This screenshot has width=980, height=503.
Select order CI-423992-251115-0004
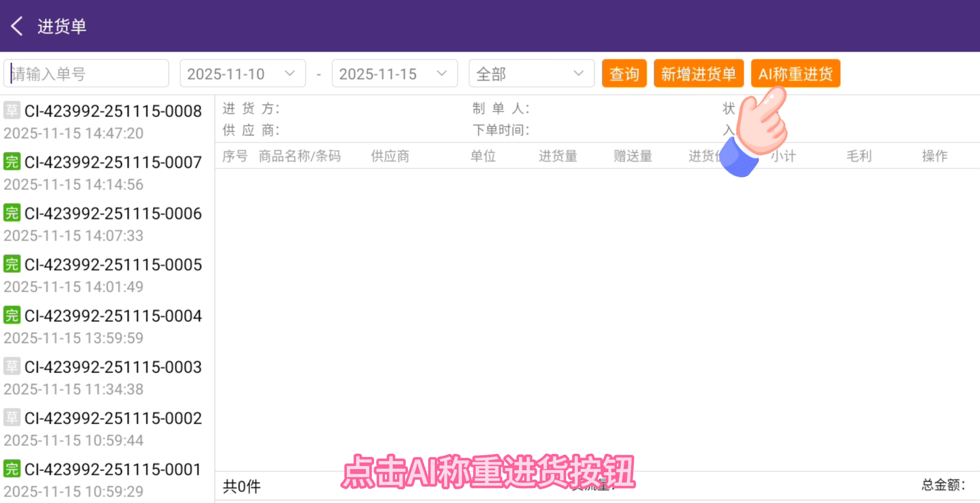pyautogui.click(x=113, y=316)
